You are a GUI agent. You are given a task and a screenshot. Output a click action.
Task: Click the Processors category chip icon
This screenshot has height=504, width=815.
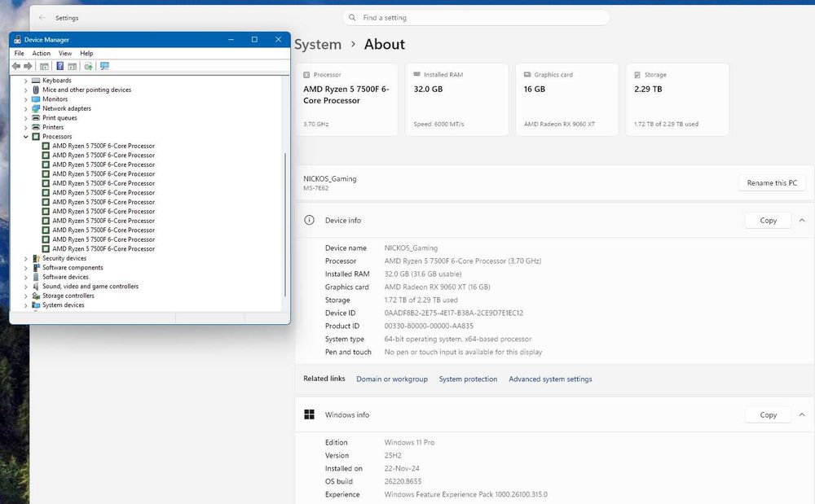36,137
